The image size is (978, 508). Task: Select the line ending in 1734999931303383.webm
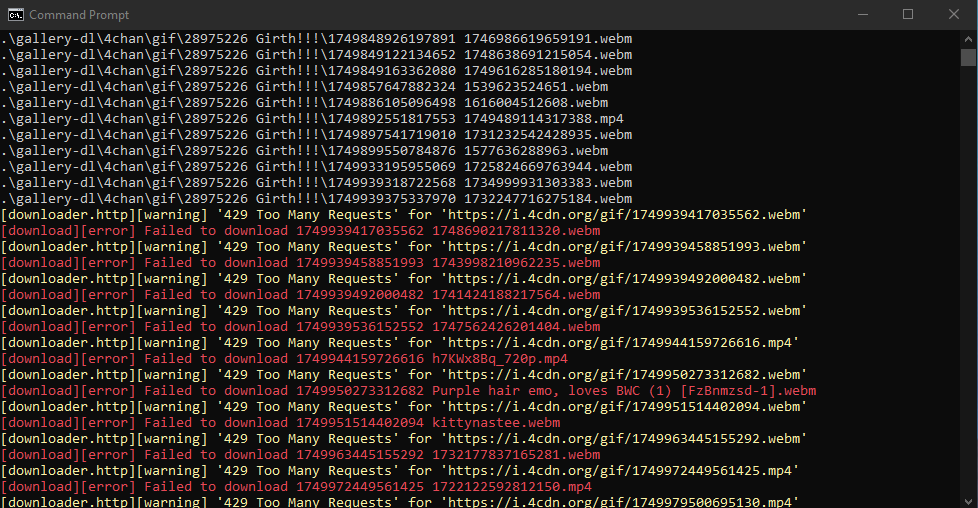(x=316, y=183)
